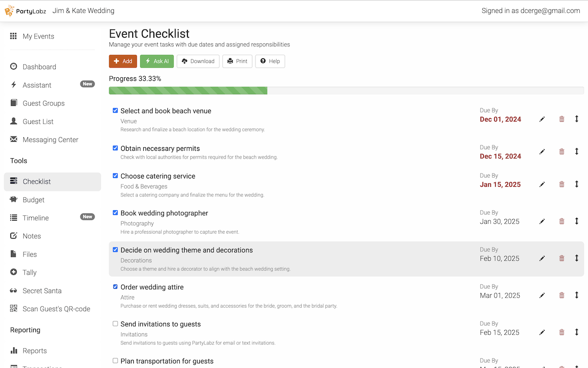Click the pencil edit icon for beach venue task
Viewport: 588px width, 368px height.
(542, 119)
